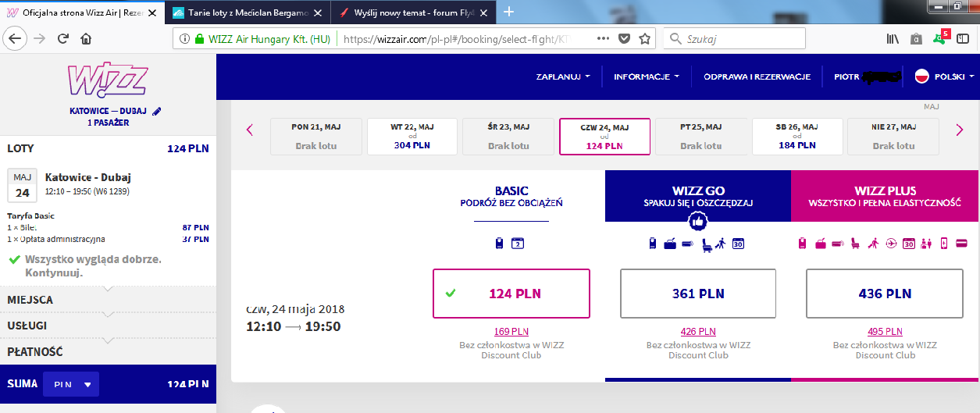Open the Polski language selector

coord(946,77)
